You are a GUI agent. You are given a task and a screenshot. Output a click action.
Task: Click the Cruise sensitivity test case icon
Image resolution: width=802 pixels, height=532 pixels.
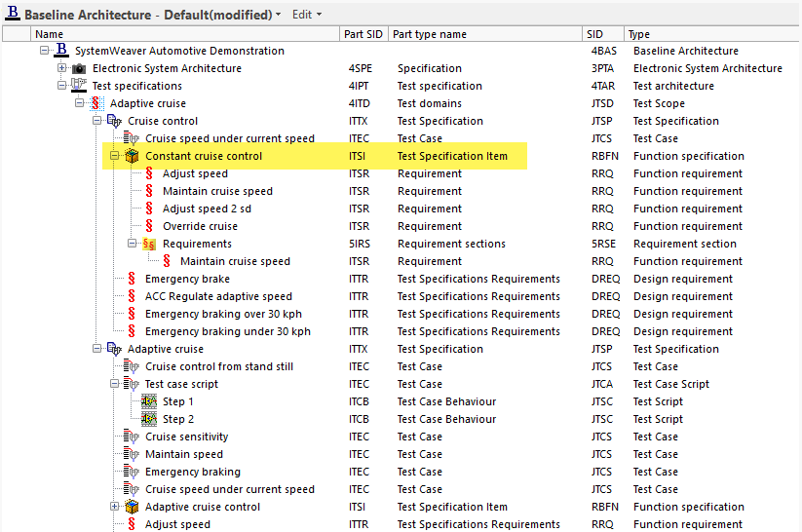[131, 437]
